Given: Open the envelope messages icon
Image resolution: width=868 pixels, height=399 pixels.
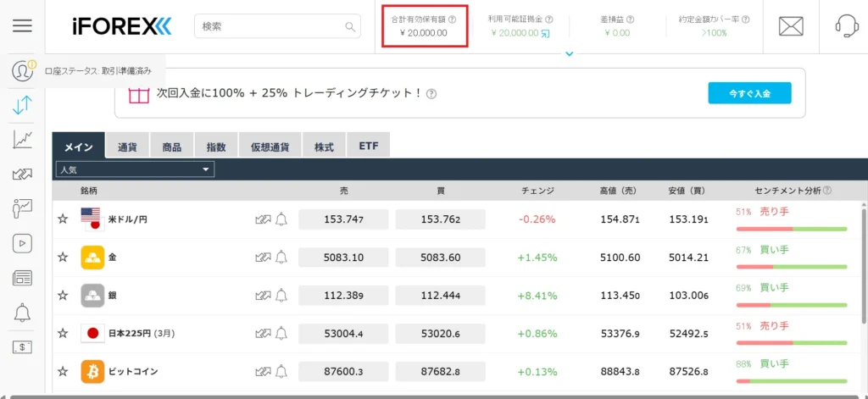Looking at the screenshot, I should [x=791, y=26].
